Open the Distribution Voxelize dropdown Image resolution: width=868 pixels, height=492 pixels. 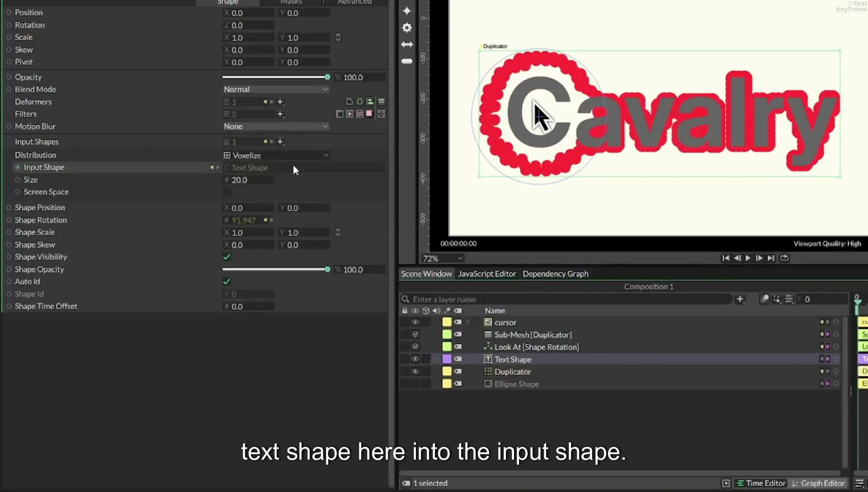pyautogui.click(x=276, y=155)
